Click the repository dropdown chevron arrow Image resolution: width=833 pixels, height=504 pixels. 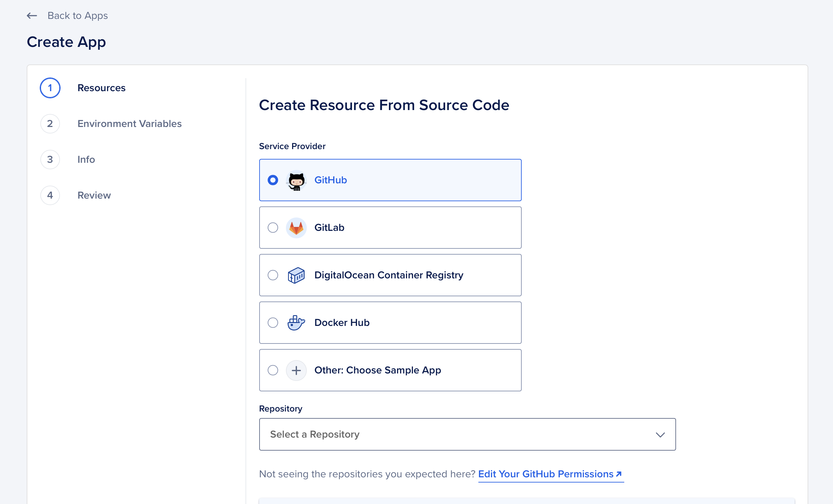(660, 435)
